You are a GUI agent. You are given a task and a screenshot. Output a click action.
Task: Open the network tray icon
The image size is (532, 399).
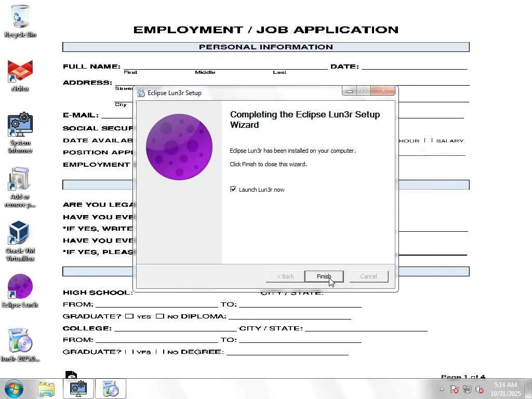467,390
